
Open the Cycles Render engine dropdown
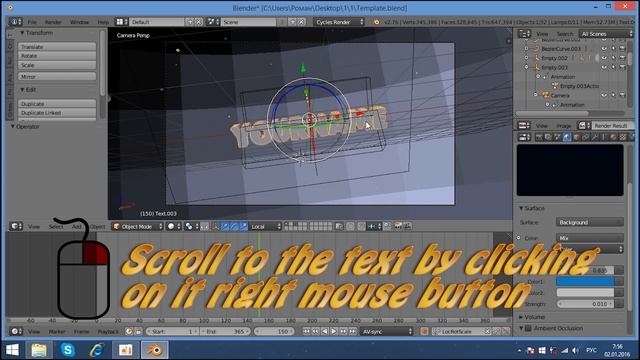coord(339,22)
